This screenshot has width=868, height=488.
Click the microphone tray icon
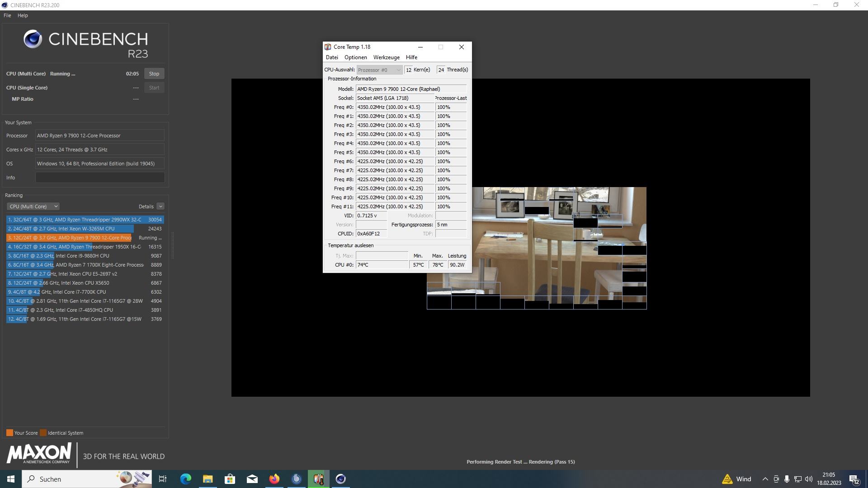point(787,479)
